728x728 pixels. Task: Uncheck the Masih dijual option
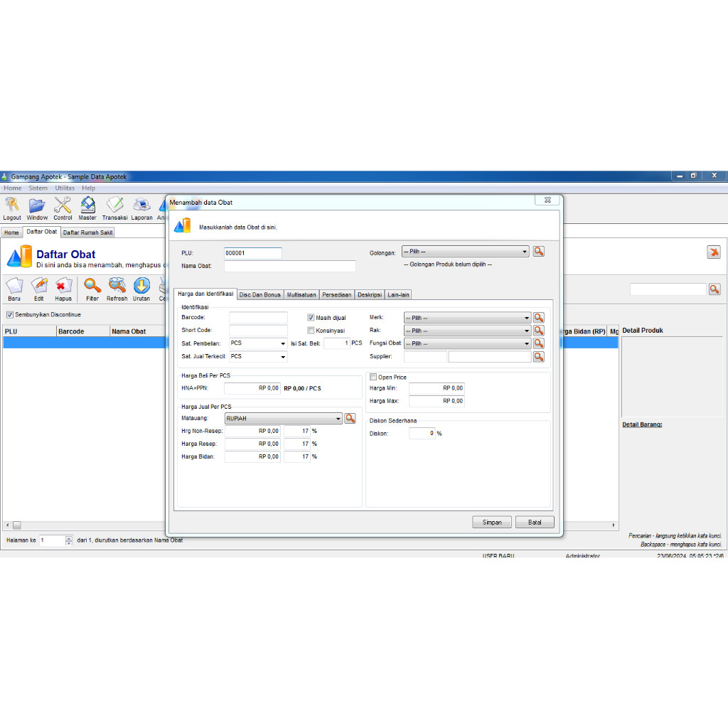click(x=311, y=317)
